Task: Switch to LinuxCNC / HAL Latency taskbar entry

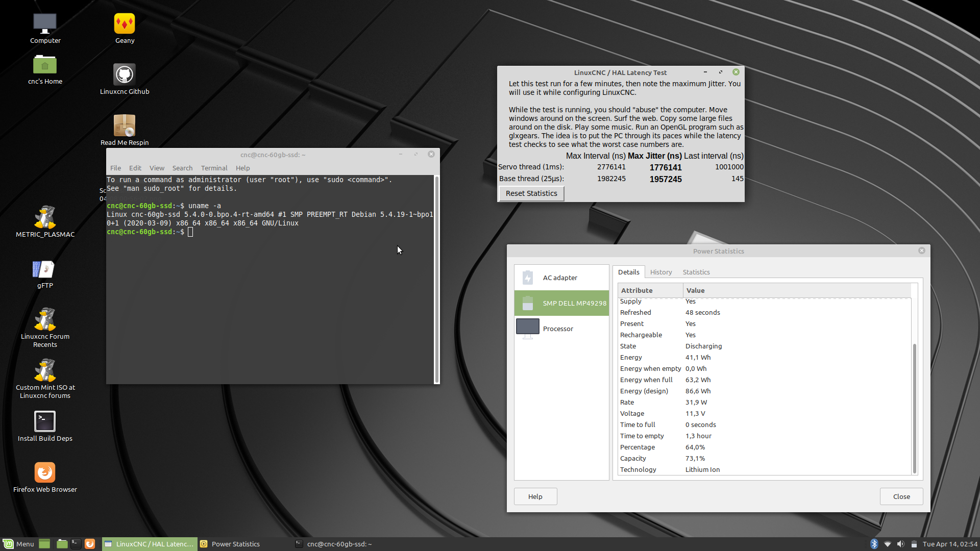Action: [x=149, y=544]
